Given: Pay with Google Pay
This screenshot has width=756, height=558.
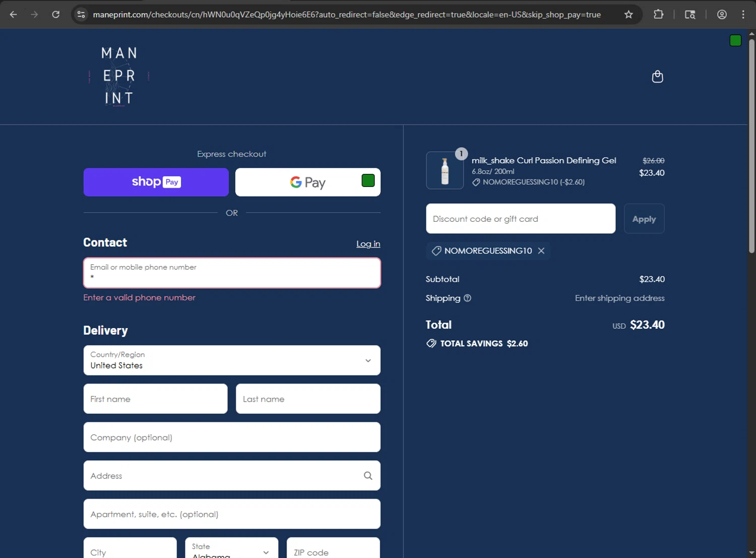Looking at the screenshot, I should pyautogui.click(x=307, y=182).
